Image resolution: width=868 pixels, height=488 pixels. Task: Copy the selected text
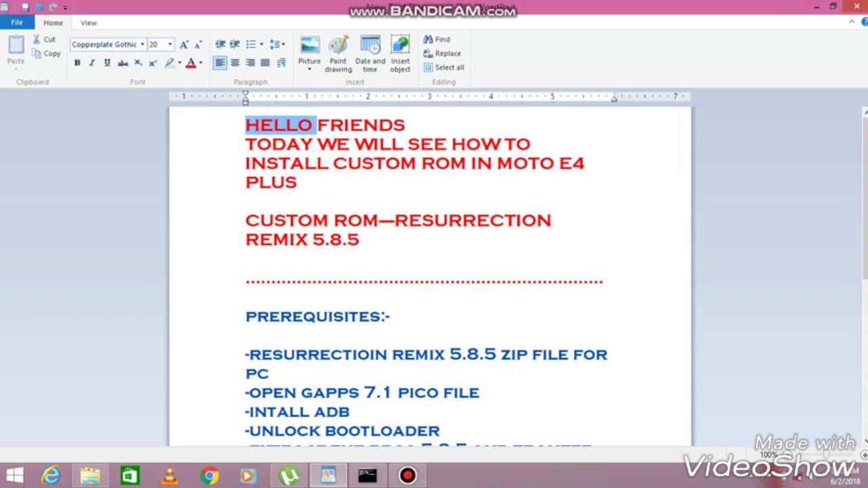(x=46, y=54)
